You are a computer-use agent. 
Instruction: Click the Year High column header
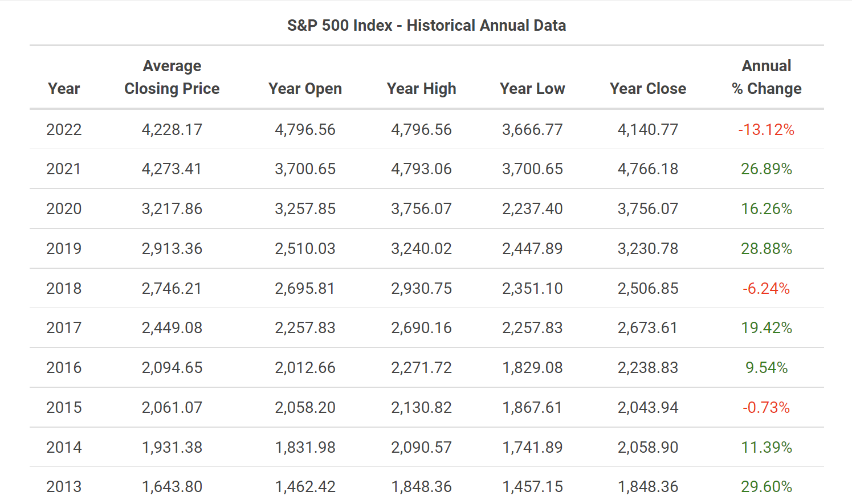421,89
